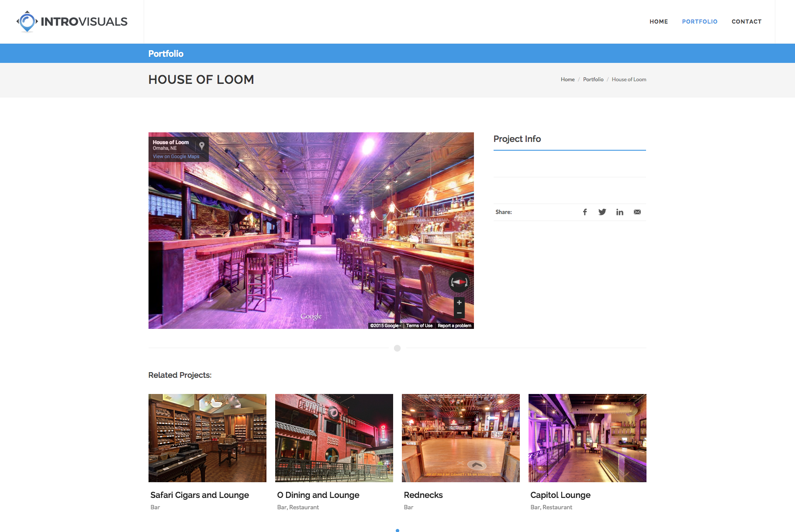The height and width of the screenshot is (532, 795).
Task: Click the Capitol Lounge project title
Action: [560, 495]
